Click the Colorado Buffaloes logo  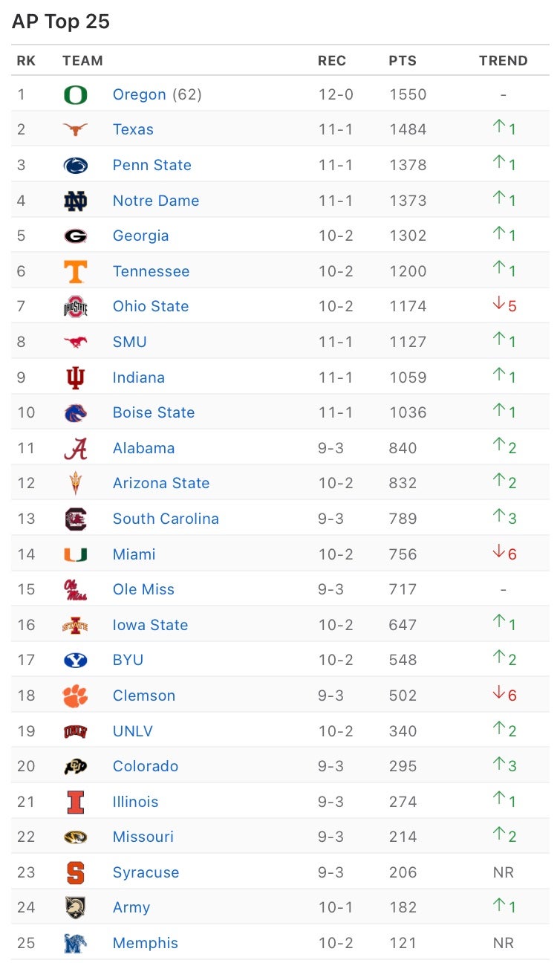[x=75, y=766]
